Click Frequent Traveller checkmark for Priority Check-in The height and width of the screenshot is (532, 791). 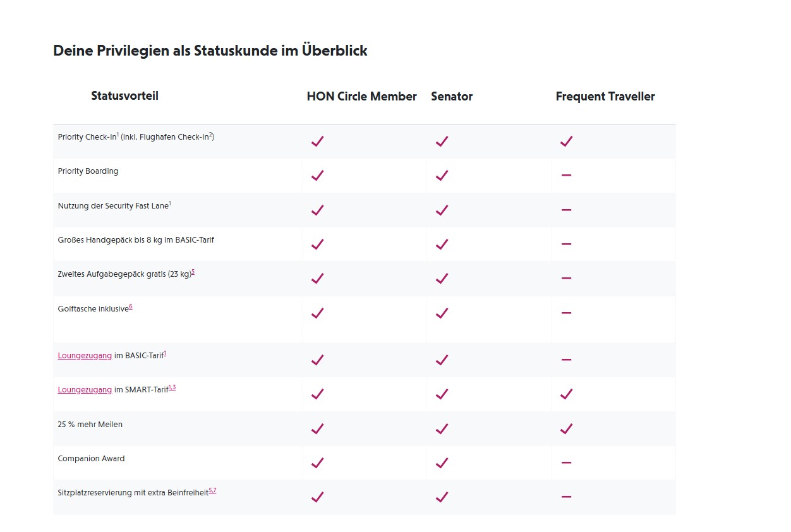[566, 141]
